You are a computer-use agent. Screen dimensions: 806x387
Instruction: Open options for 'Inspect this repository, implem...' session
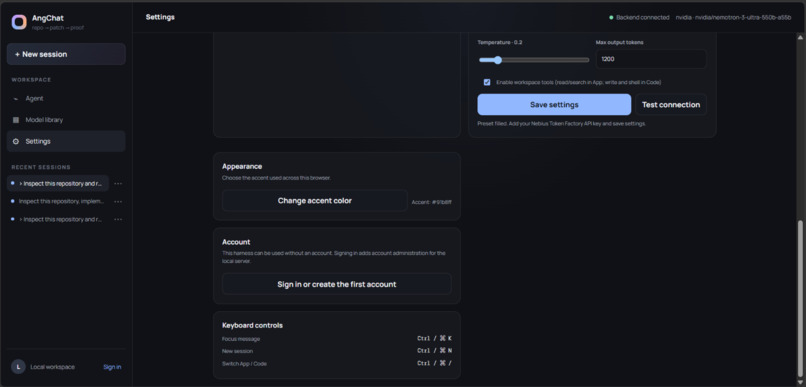coord(118,201)
